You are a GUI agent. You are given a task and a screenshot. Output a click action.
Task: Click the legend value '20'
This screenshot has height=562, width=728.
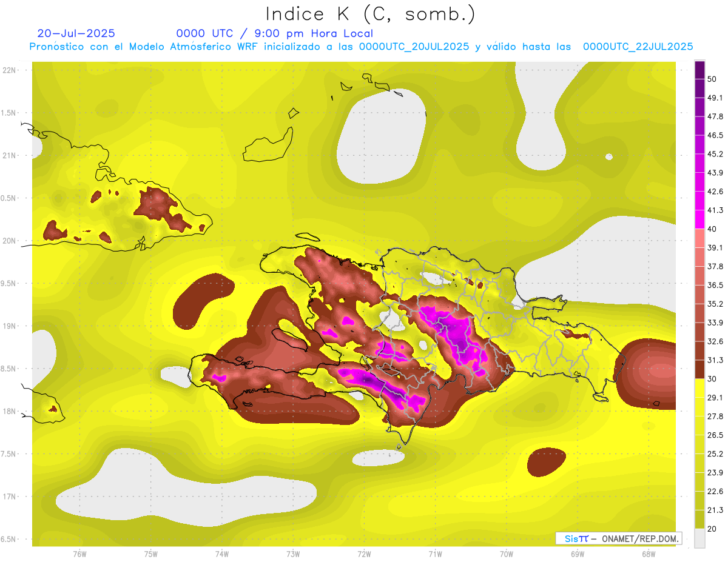[713, 528]
